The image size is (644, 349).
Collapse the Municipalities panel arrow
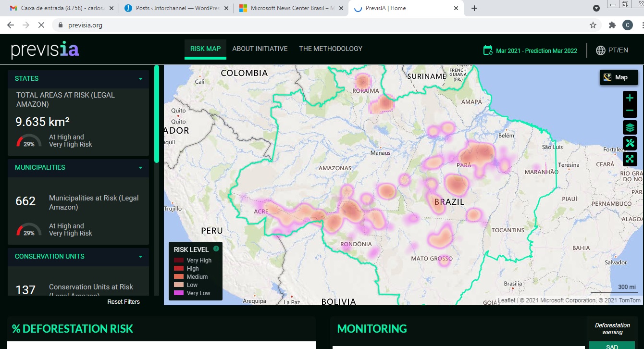[140, 167]
